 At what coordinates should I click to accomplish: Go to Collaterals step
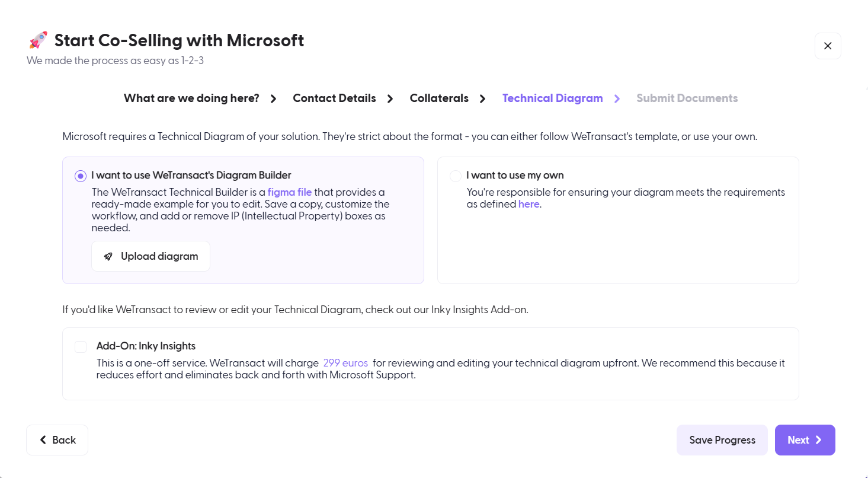(x=439, y=98)
